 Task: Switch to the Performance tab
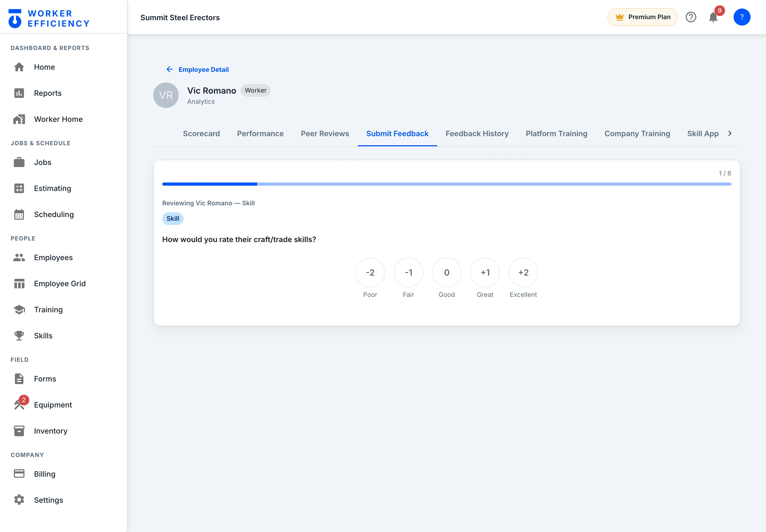point(260,134)
